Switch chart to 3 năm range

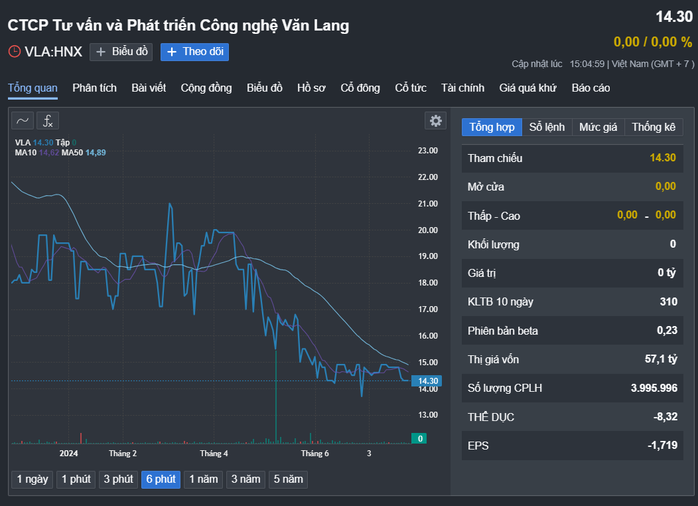pyautogui.click(x=246, y=479)
